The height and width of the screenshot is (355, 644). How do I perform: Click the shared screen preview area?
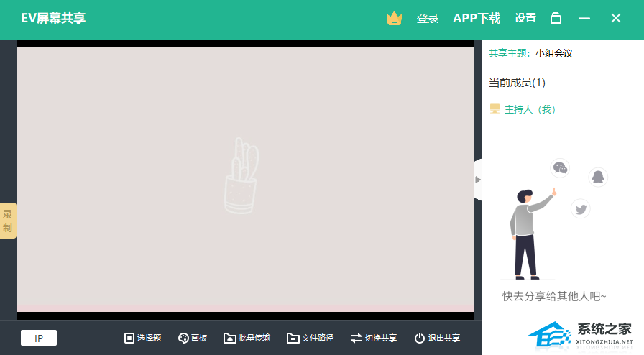tap(245, 180)
